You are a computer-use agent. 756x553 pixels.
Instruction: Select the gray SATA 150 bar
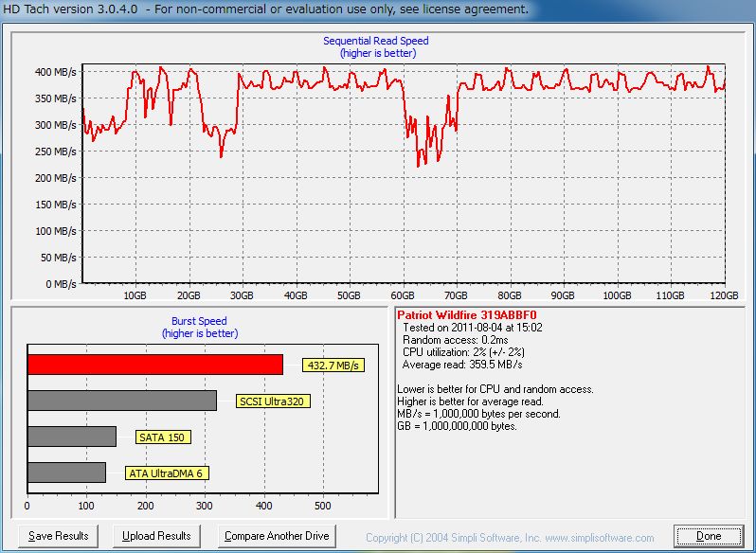click(x=72, y=437)
